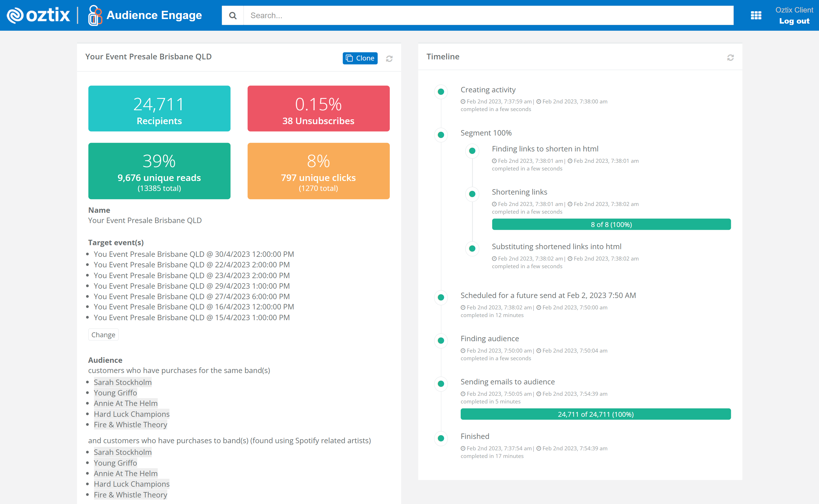Open the 797 unique clicks tile
The image size is (819, 504).
[318, 171]
